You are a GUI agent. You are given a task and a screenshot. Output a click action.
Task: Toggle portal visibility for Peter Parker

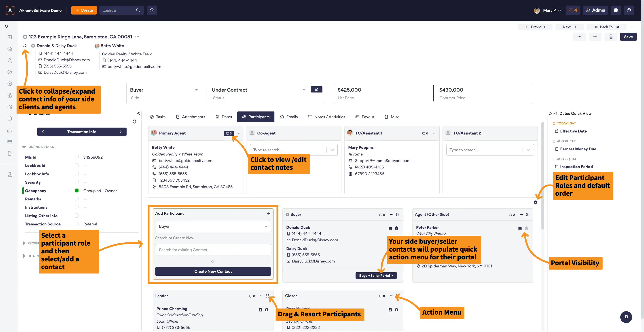click(x=526, y=228)
